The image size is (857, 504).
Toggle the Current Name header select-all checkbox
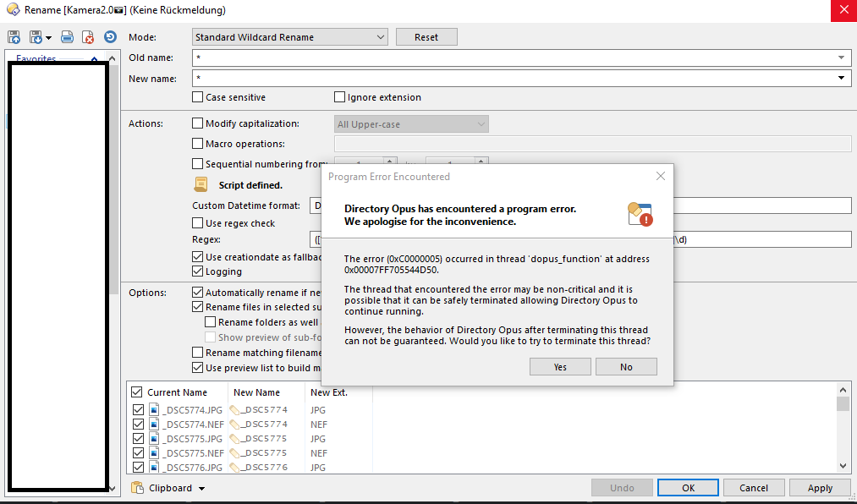[x=137, y=392]
